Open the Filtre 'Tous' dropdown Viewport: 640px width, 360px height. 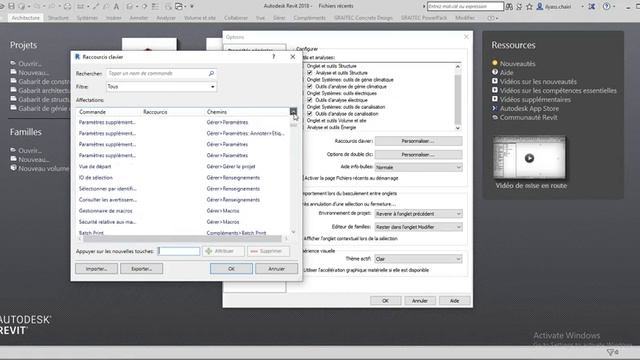coord(161,87)
